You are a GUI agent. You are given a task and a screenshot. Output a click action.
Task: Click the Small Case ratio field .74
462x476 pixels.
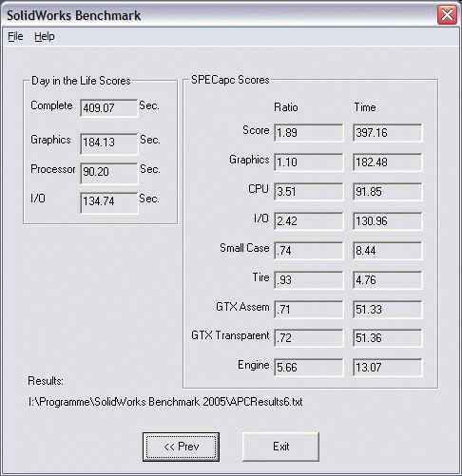(309, 251)
